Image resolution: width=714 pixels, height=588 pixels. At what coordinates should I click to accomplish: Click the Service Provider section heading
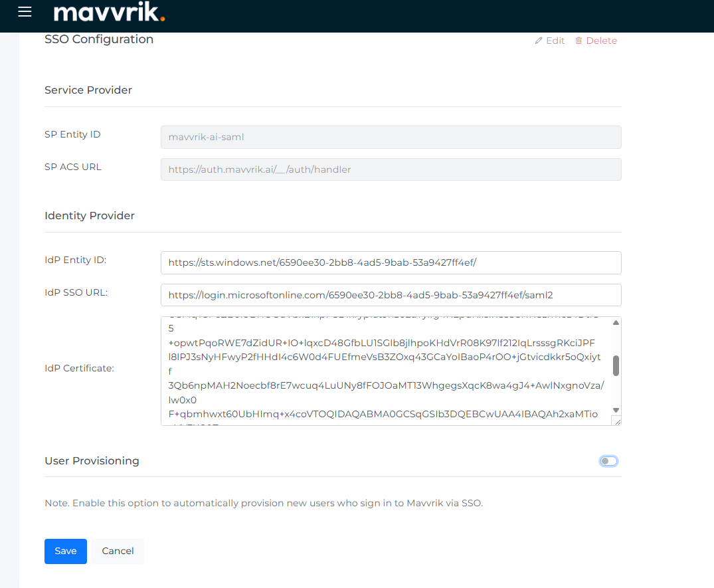88,90
